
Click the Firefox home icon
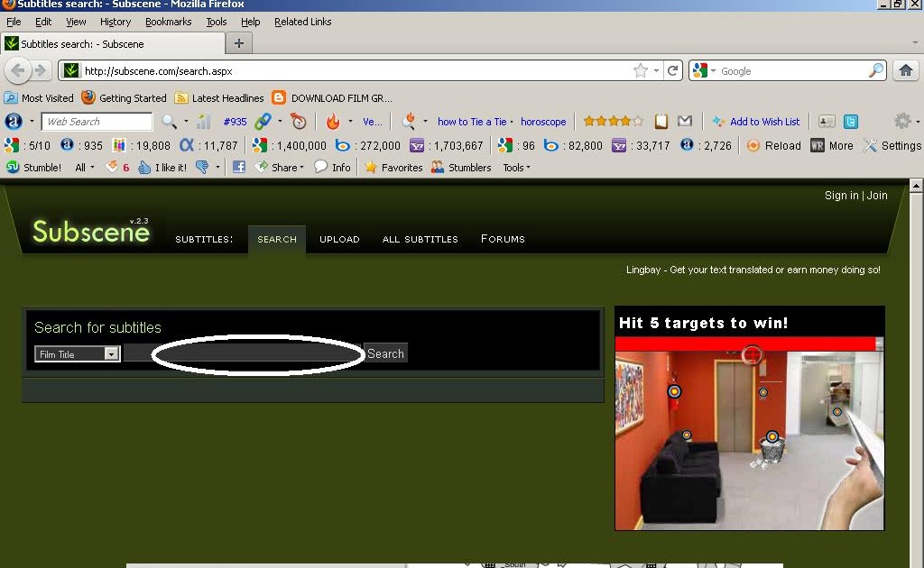tap(906, 70)
